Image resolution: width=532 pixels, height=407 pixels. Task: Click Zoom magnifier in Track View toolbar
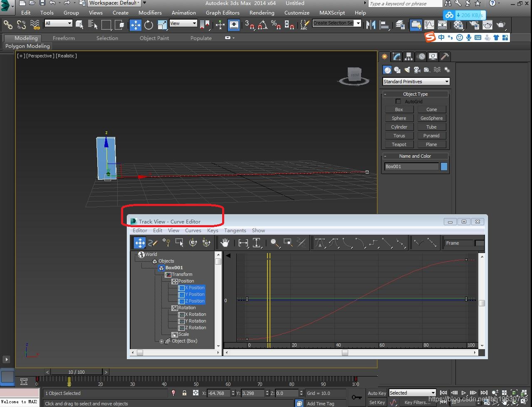274,243
